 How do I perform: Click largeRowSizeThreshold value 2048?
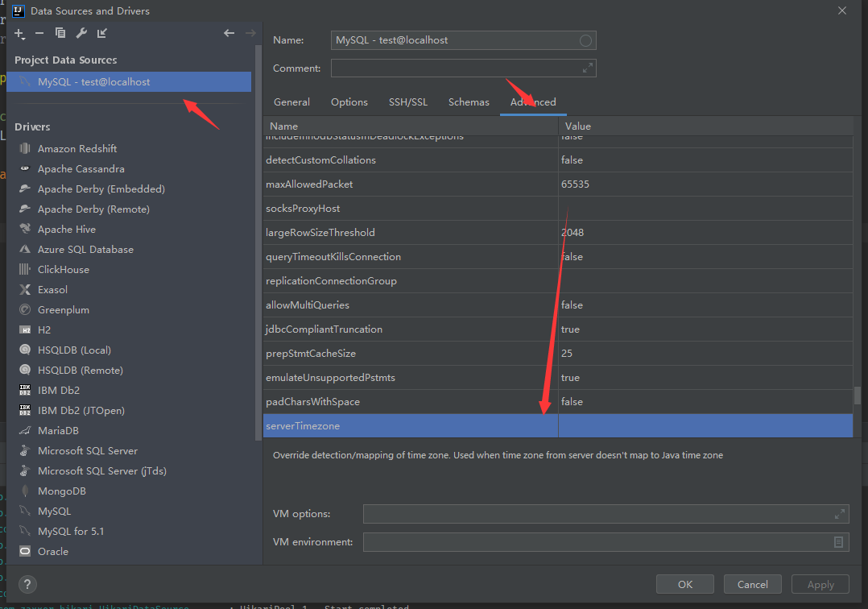[572, 233]
